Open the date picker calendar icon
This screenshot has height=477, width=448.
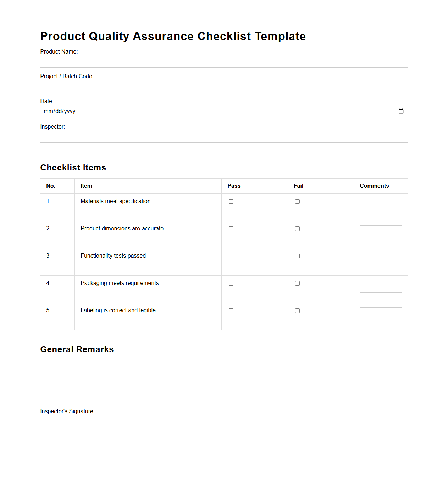tap(401, 111)
